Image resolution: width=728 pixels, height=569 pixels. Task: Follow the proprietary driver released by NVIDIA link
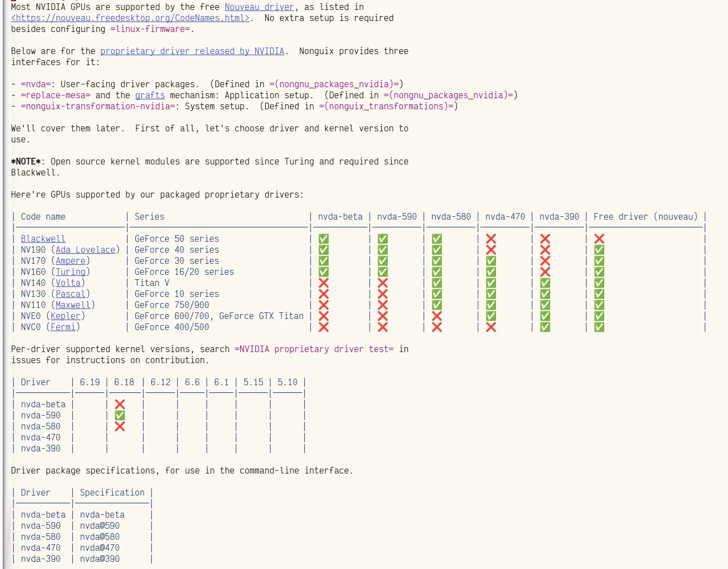tap(192, 51)
